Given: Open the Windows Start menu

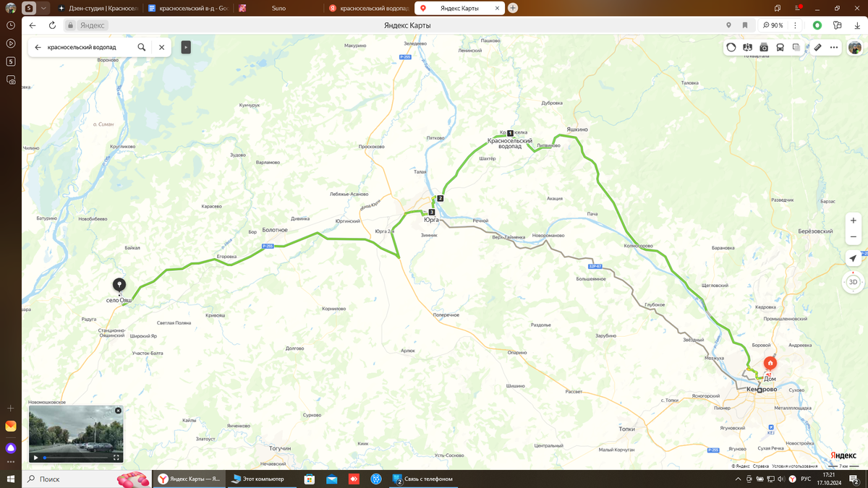Looking at the screenshot, I should [11, 479].
